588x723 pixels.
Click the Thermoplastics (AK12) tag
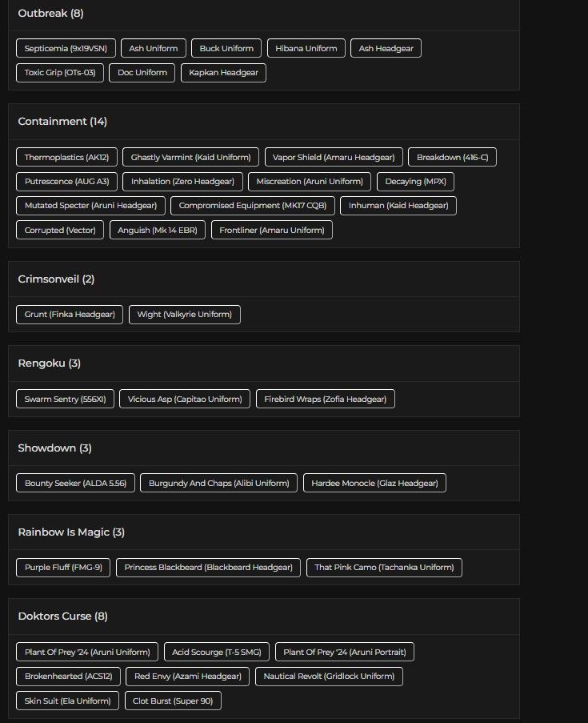(x=66, y=157)
